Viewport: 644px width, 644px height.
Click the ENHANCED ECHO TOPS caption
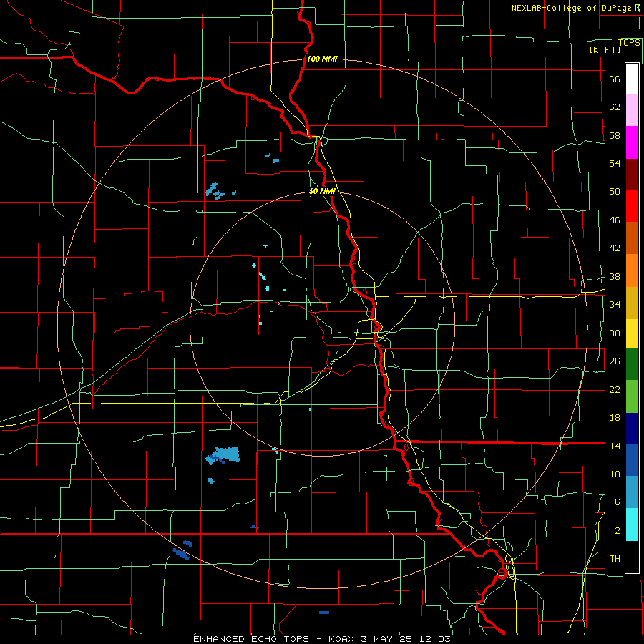coord(251,639)
